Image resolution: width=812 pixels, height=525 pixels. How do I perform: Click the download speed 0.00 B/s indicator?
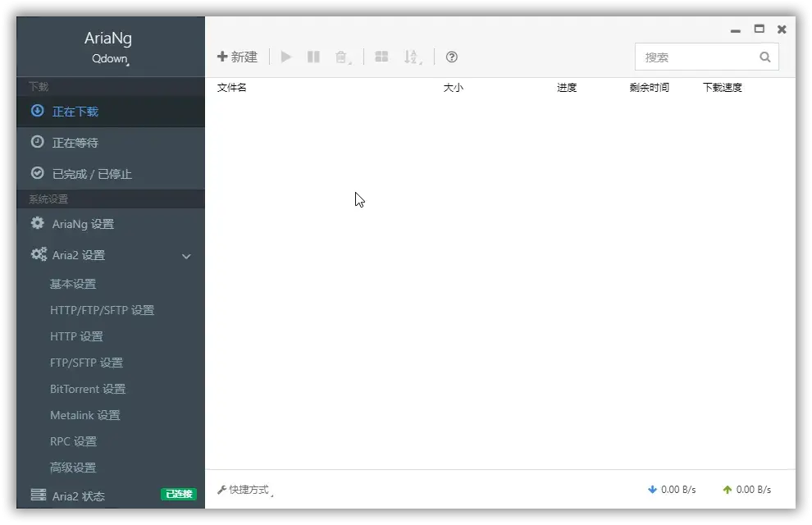point(672,489)
